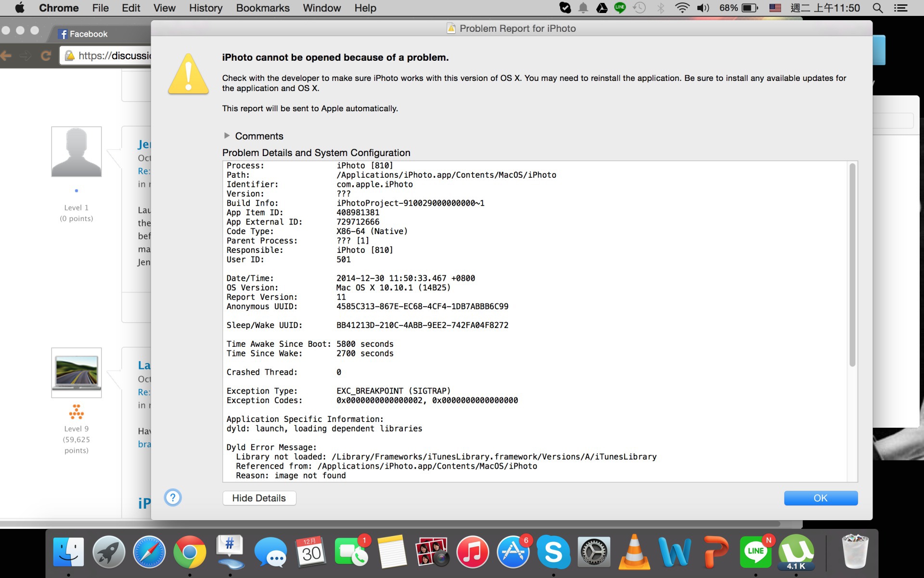This screenshot has height=578, width=924.
Task: Open Messages chat bubble in Dock
Action: pyautogui.click(x=270, y=552)
